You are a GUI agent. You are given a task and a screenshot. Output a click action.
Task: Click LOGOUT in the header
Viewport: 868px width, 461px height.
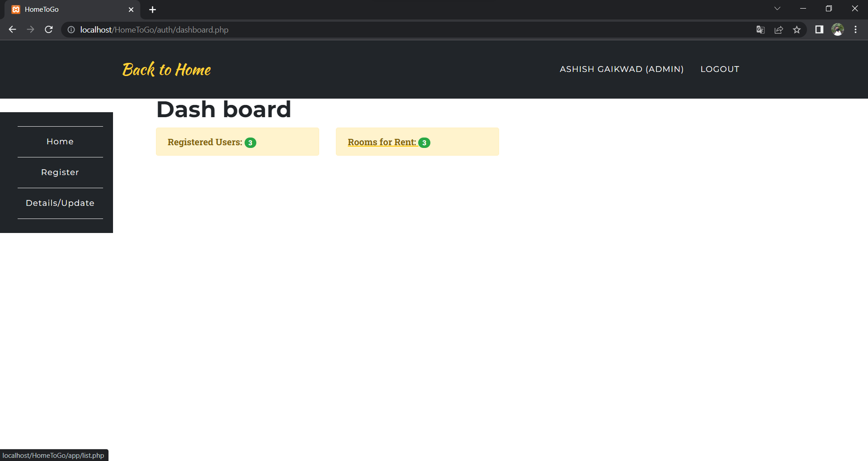coord(720,69)
